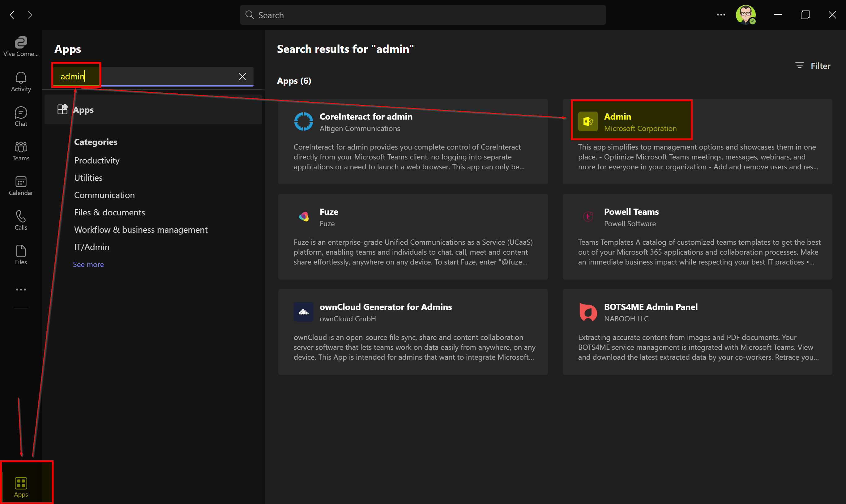Open Viva Connections app icon
This screenshot has width=846, height=504.
point(21,46)
